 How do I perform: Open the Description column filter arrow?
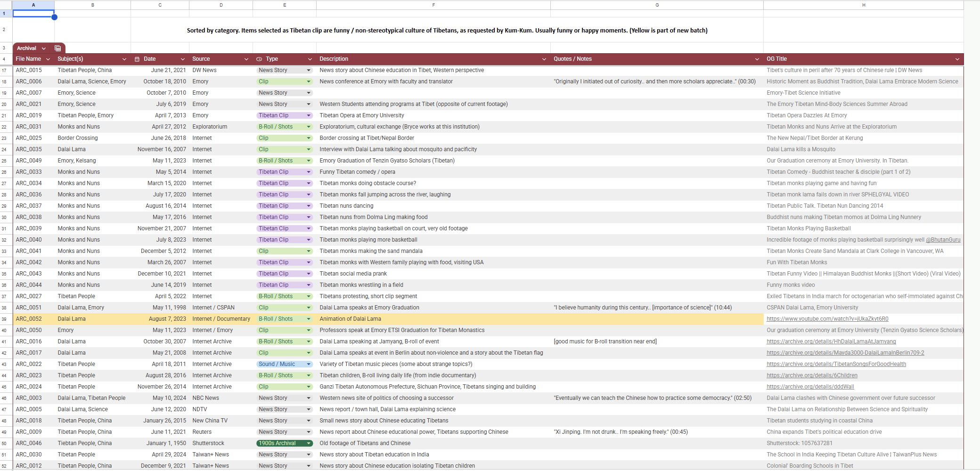click(544, 59)
